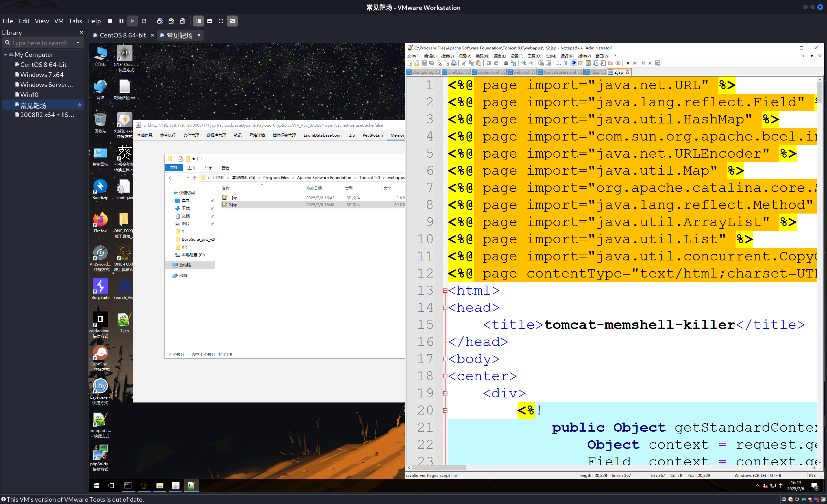Collapse the html tag fold marker
The height and width of the screenshot is (504, 827).
(x=445, y=290)
